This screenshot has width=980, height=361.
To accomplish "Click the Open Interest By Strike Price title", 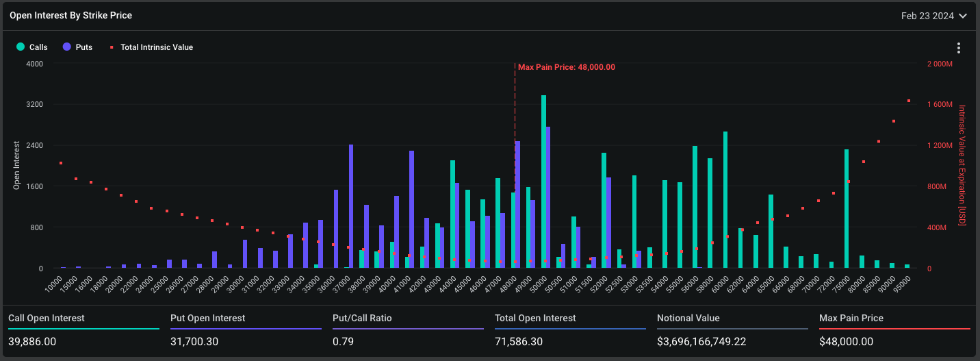I will (x=71, y=15).
